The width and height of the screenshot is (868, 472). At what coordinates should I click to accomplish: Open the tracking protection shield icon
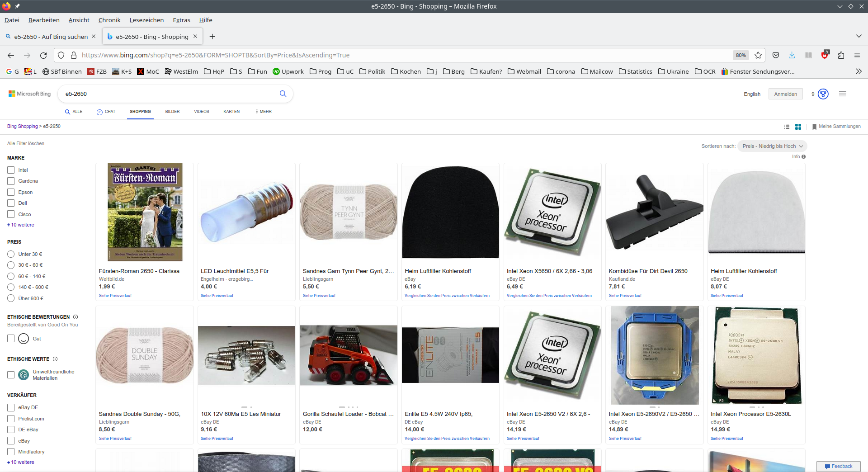pyautogui.click(x=61, y=55)
